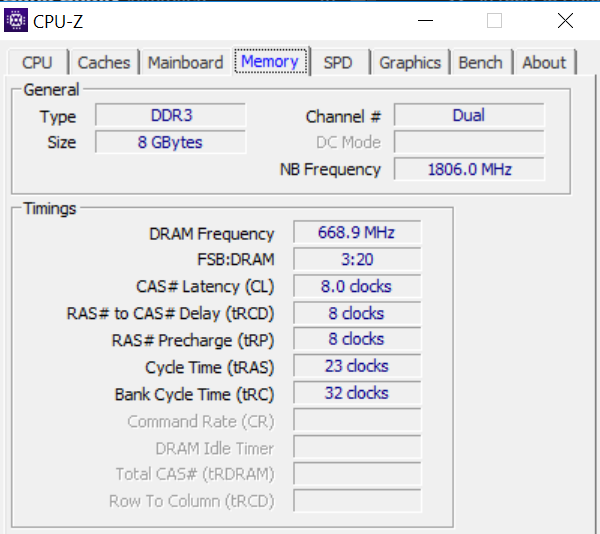Click the Channel # field showing Dual

(x=469, y=115)
